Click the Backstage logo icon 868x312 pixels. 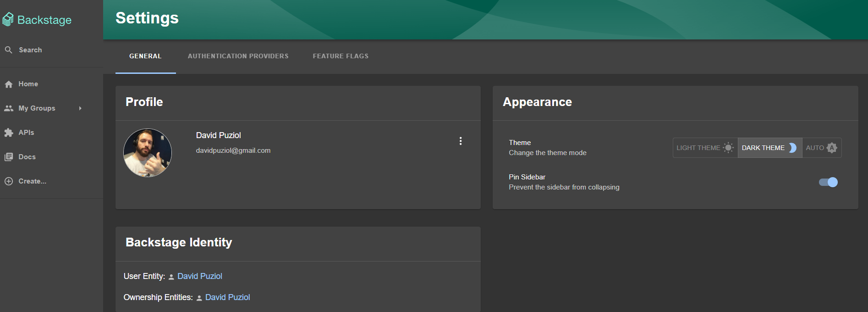coord(8,19)
